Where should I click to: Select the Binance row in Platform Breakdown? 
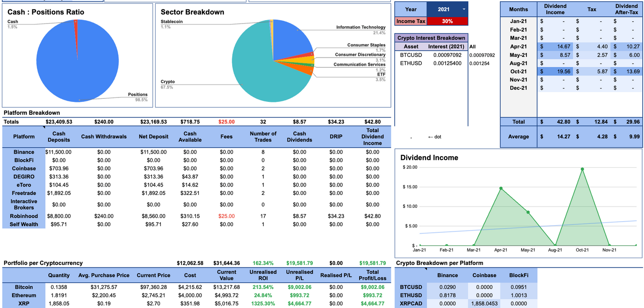coord(23,152)
